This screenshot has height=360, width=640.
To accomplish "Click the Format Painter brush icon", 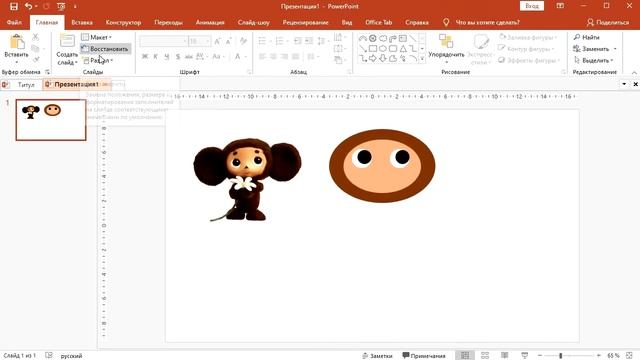I will click(x=36, y=60).
